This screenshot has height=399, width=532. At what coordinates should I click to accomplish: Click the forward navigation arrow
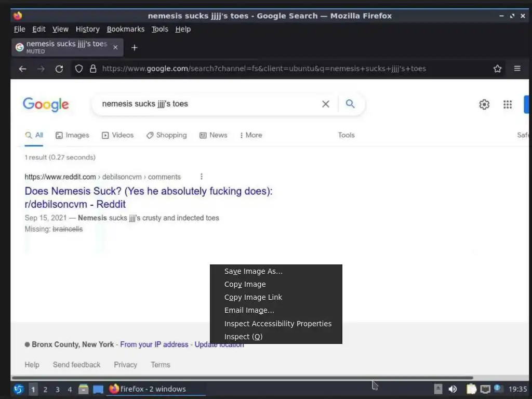point(41,69)
